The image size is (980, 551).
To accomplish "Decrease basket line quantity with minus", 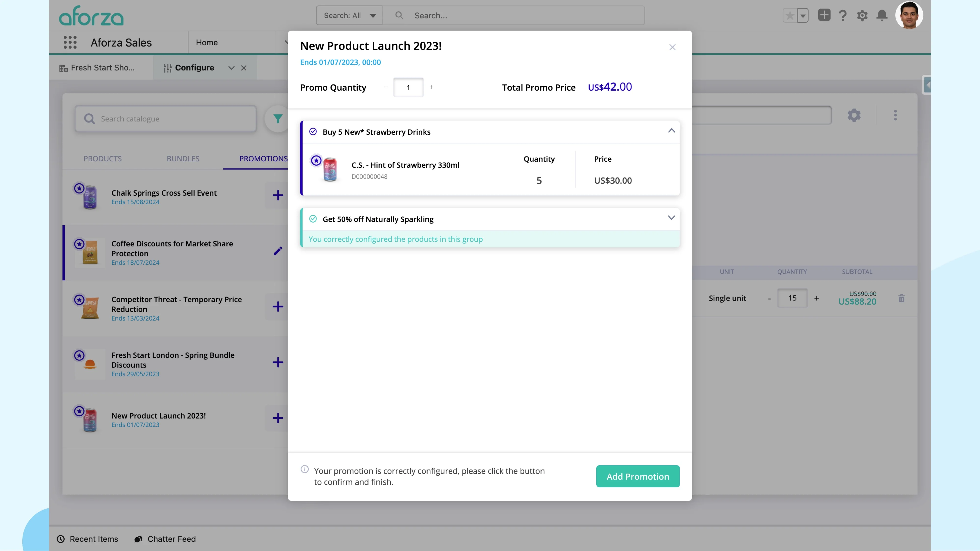I will [769, 299].
